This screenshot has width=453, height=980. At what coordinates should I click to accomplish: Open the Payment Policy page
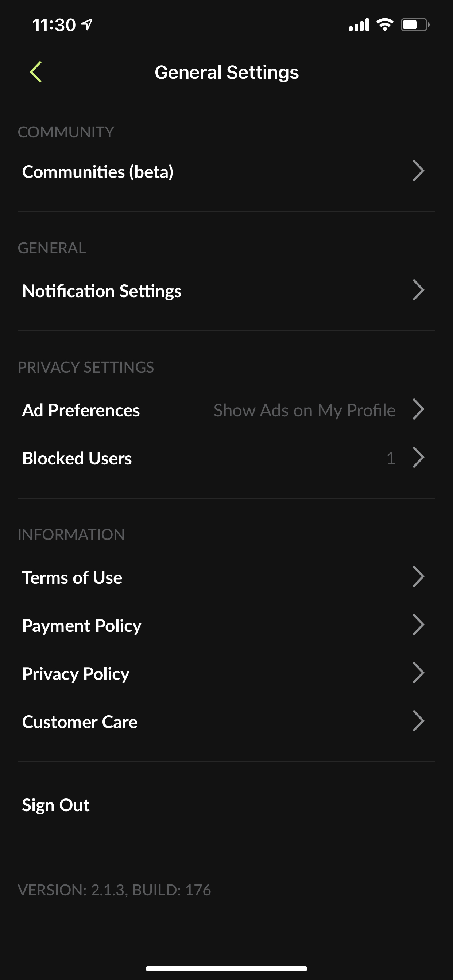82,625
